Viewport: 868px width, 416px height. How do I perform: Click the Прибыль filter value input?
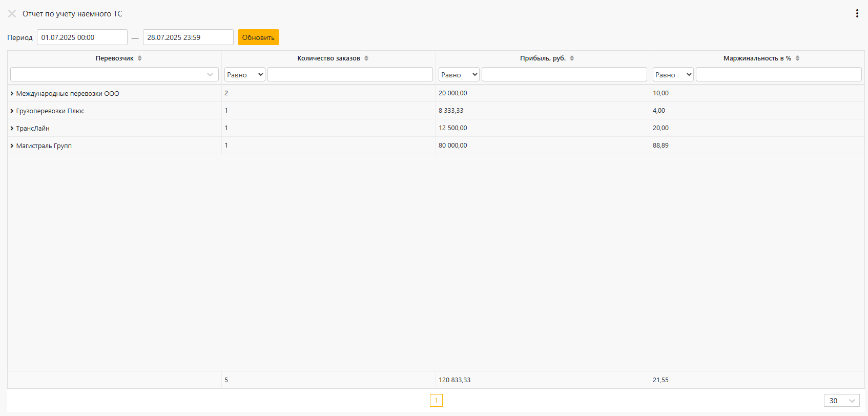564,75
